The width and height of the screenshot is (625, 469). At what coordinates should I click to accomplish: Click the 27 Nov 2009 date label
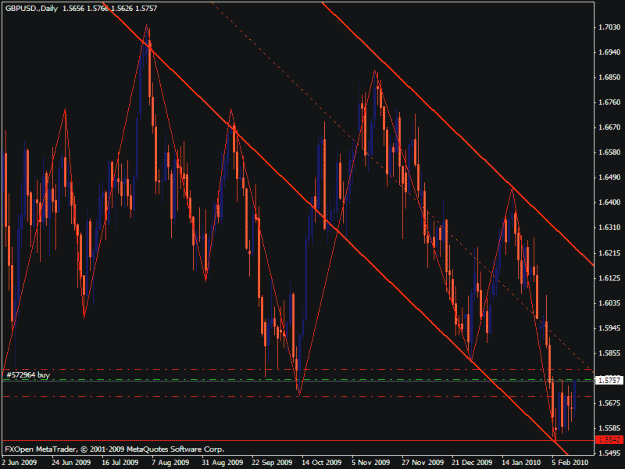(423, 462)
